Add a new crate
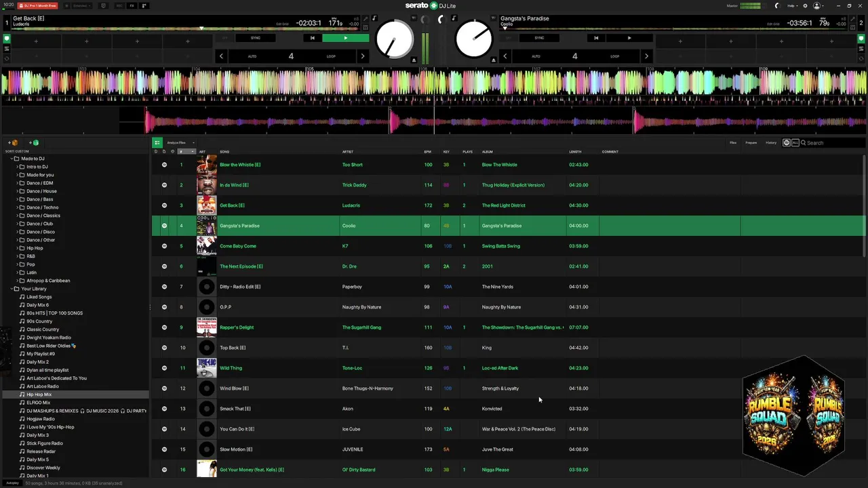868x488 pixels. click(14, 143)
